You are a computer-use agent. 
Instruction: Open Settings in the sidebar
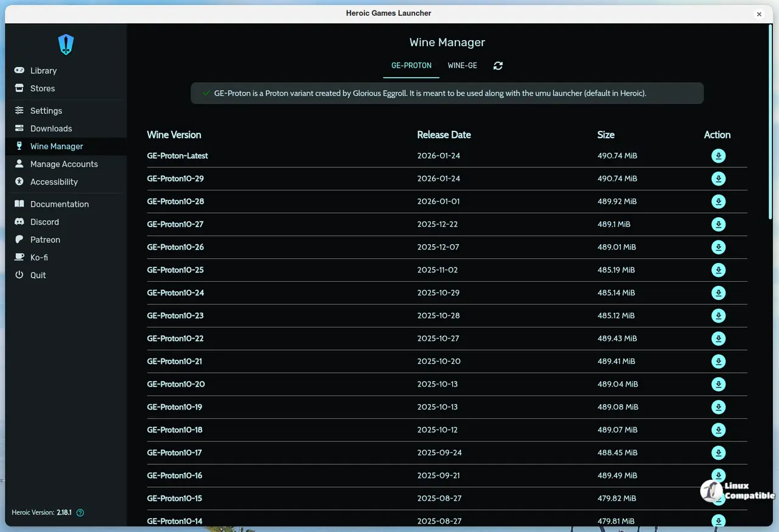tap(46, 111)
